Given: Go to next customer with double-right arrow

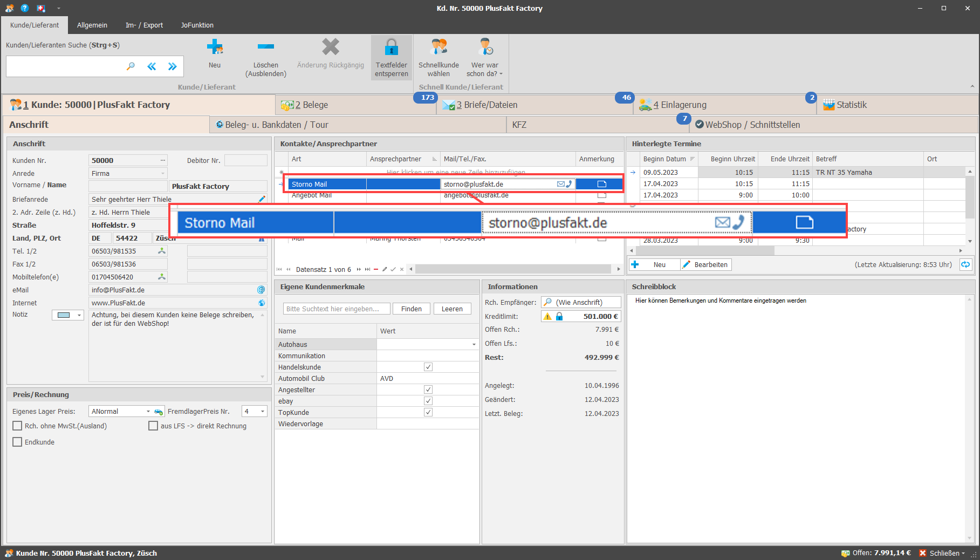Looking at the screenshot, I should pyautogui.click(x=172, y=66).
